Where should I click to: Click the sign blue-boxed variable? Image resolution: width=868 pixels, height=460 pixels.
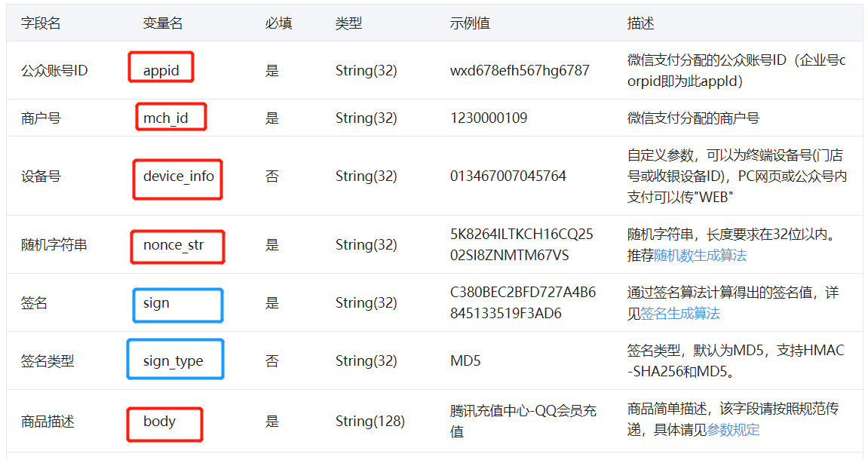click(177, 305)
